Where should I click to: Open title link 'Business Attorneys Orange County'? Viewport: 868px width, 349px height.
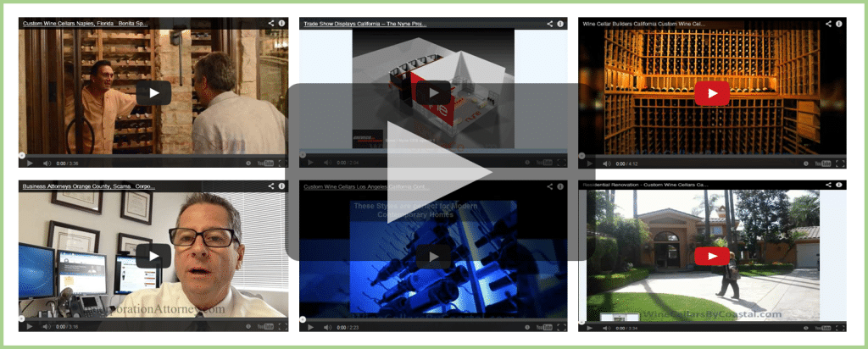coord(88,187)
